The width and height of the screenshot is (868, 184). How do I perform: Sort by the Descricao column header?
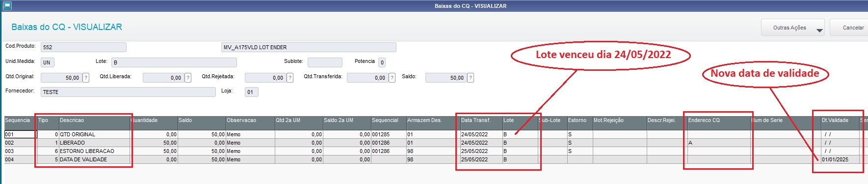coord(94,123)
